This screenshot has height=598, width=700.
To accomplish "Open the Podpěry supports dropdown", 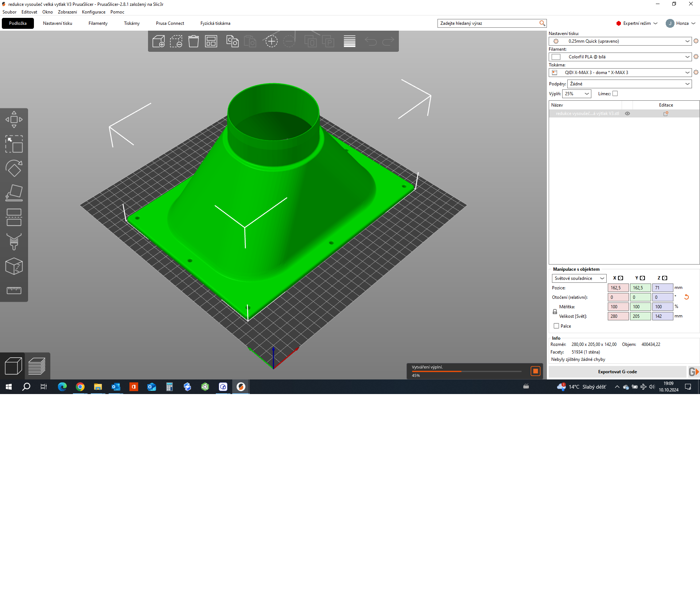I will 629,84.
